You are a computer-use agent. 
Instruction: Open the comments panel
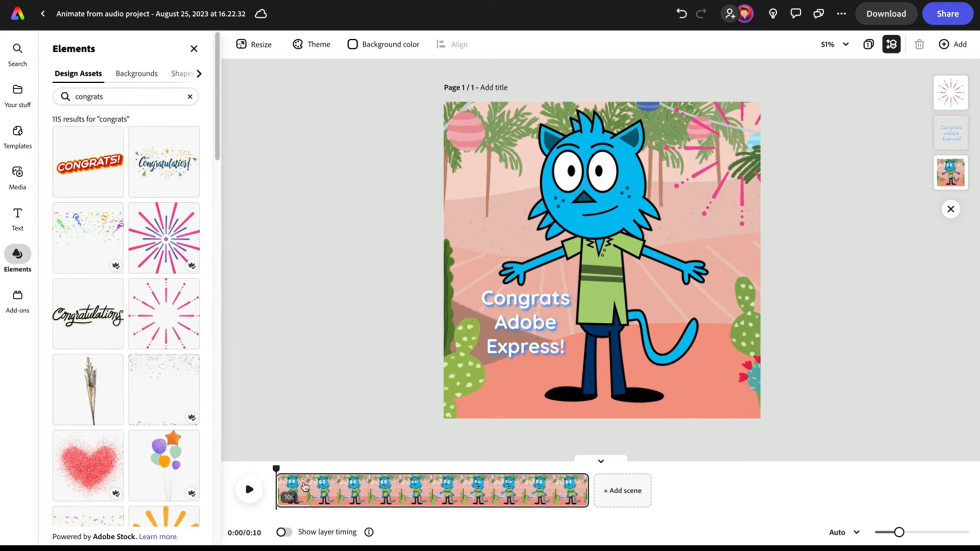pos(795,14)
